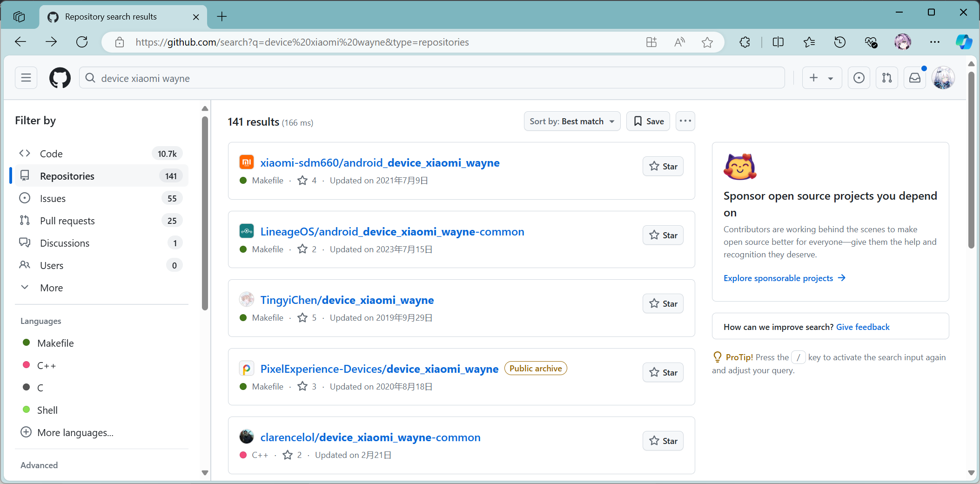Open LineageOS/android_device_xiaomi_wayne-common repository link
The width and height of the screenshot is (980, 484).
392,231
